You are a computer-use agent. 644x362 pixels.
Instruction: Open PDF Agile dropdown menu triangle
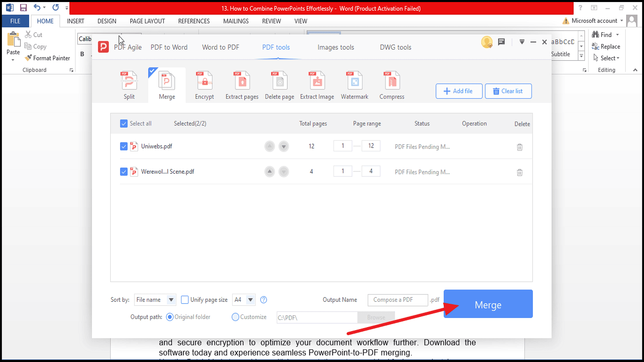point(522,42)
